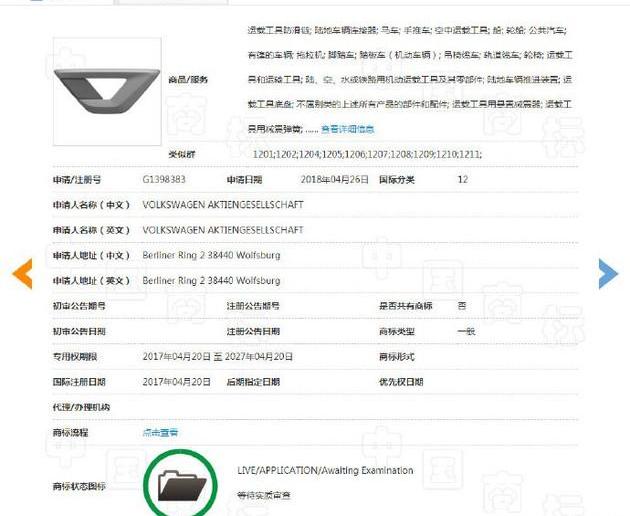Select the 等待实质审查 status text
This screenshot has height=516, width=630.
pyautogui.click(x=264, y=496)
